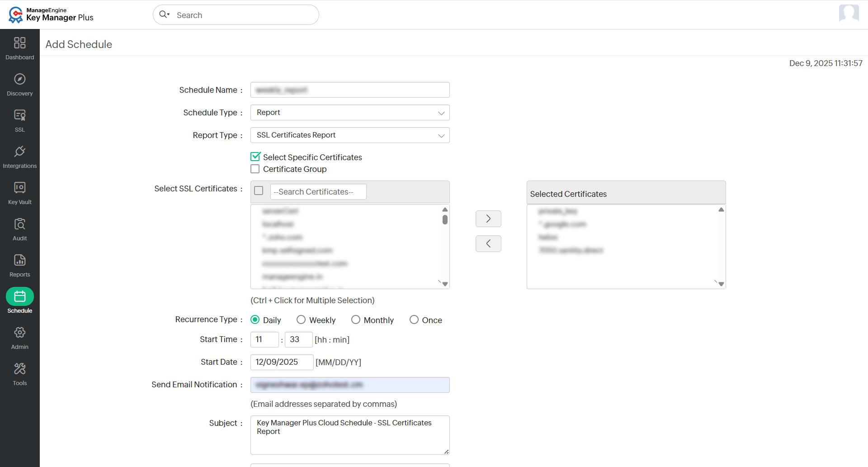Open the Admin gear icon
The height and width of the screenshot is (467, 868).
(20, 332)
